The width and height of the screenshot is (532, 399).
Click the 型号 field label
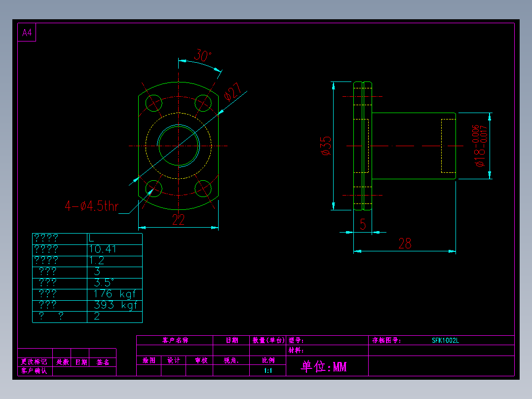(296, 340)
